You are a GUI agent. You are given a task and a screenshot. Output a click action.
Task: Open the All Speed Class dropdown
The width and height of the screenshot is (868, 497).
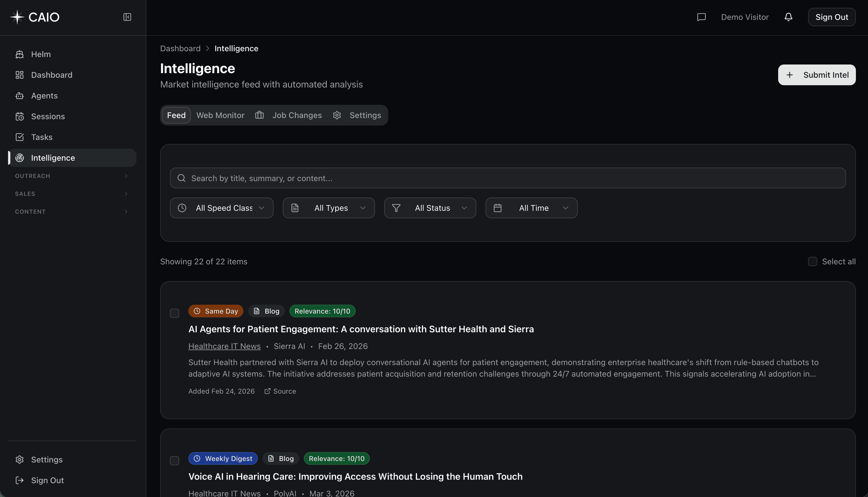click(x=221, y=208)
